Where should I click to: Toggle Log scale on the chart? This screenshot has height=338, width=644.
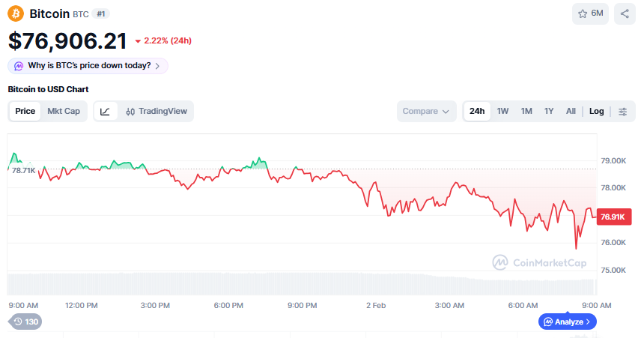596,111
